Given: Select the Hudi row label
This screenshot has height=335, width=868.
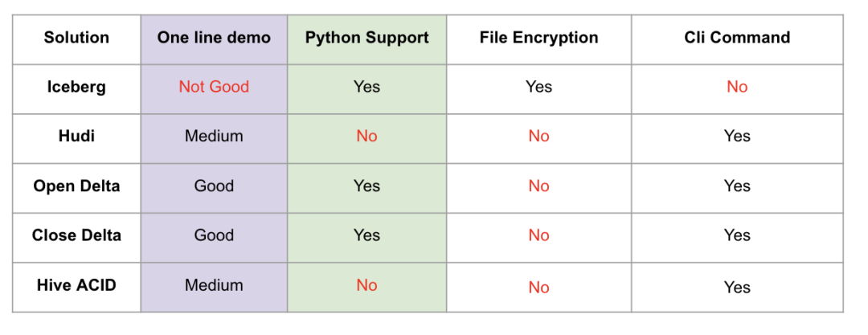Looking at the screenshot, I should (76, 137).
